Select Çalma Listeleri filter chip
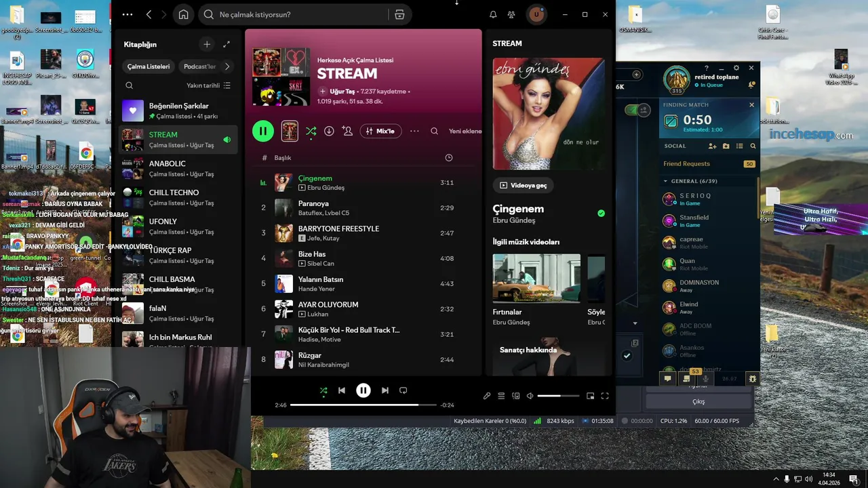 149,66
